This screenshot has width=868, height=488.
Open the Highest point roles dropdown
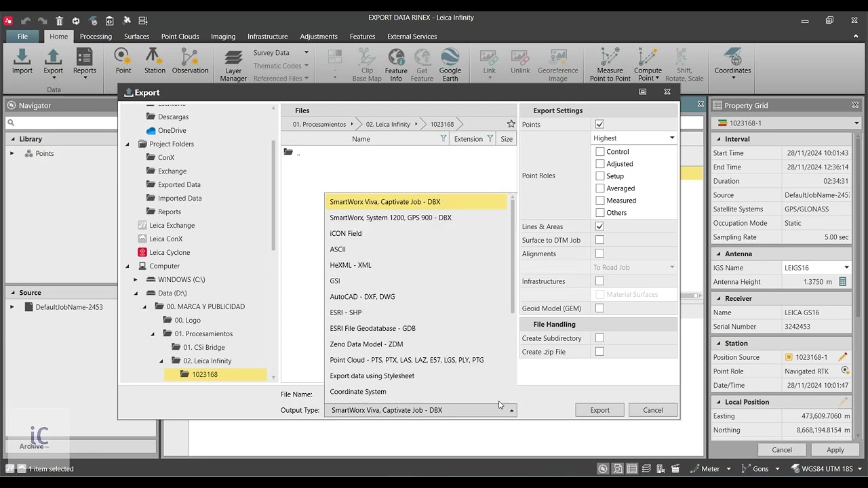pos(634,138)
